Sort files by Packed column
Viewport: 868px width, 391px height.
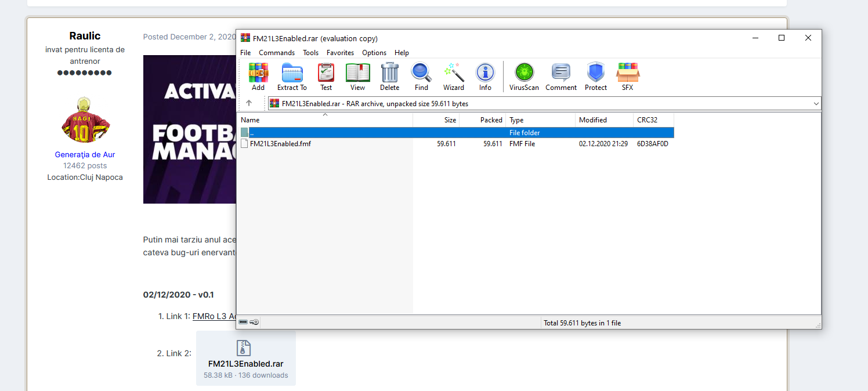point(483,120)
